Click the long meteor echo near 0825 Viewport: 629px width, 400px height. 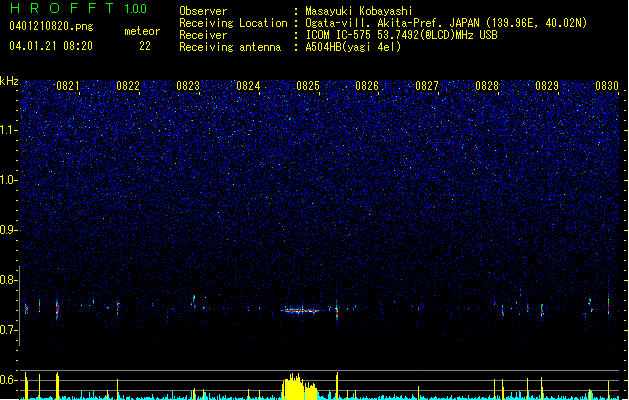point(302,310)
